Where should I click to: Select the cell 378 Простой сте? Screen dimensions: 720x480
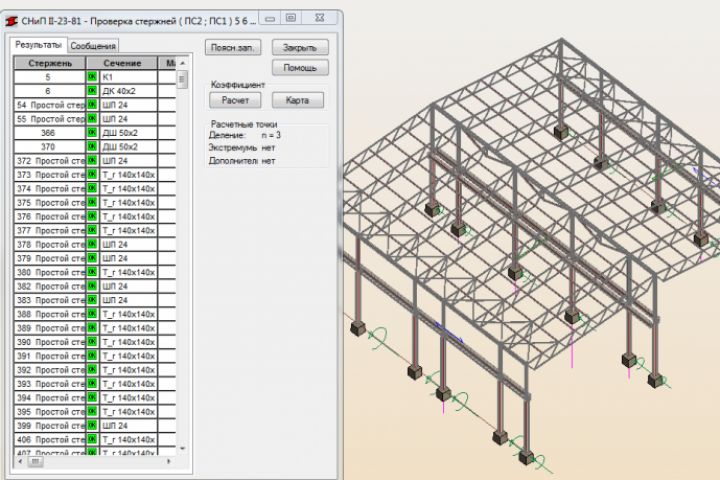(50, 244)
